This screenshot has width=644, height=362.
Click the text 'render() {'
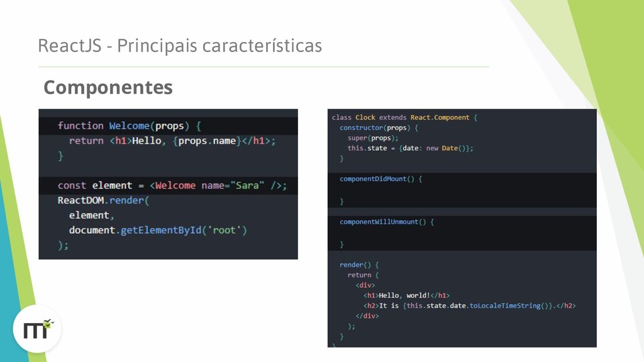[359, 265]
